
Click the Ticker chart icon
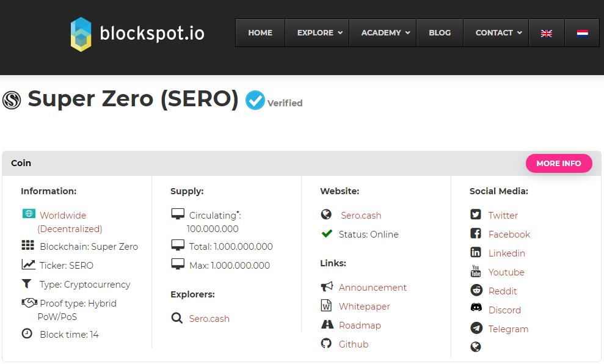[29, 264]
